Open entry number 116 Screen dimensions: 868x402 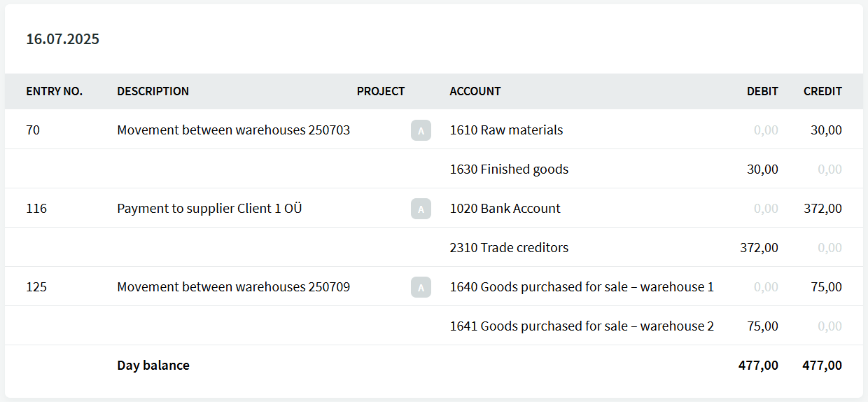click(x=36, y=209)
